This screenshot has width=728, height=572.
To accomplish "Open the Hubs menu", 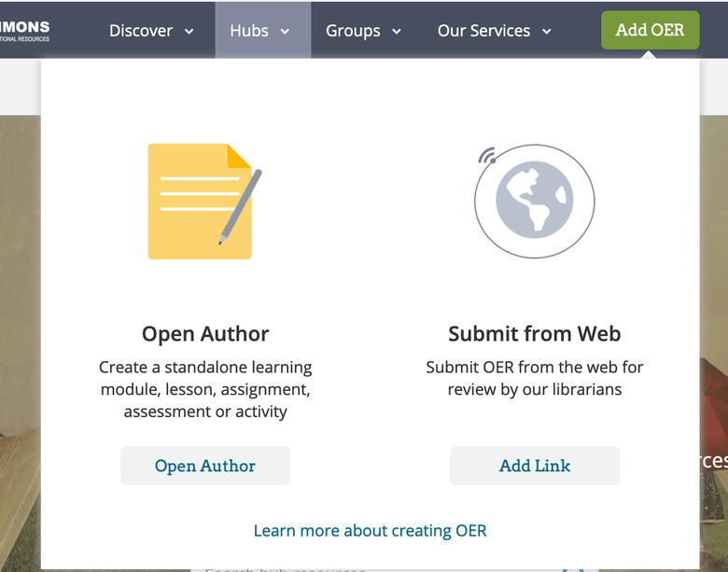I will click(263, 31).
